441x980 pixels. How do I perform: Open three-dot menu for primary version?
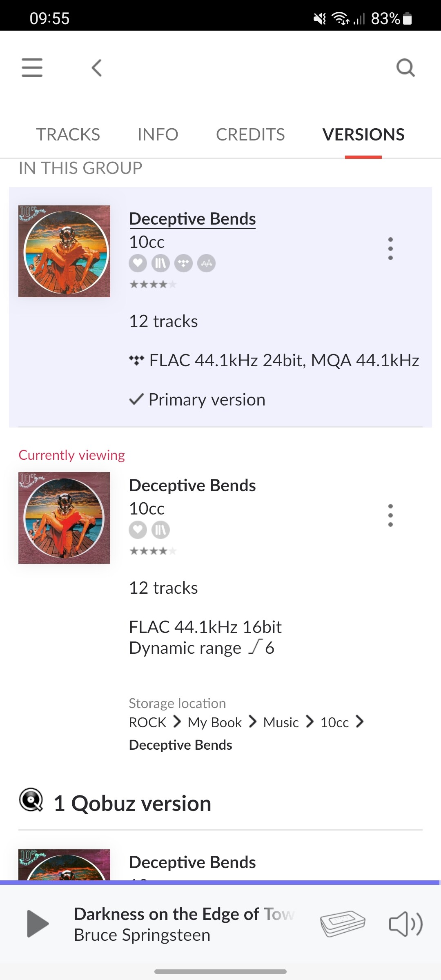390,248
